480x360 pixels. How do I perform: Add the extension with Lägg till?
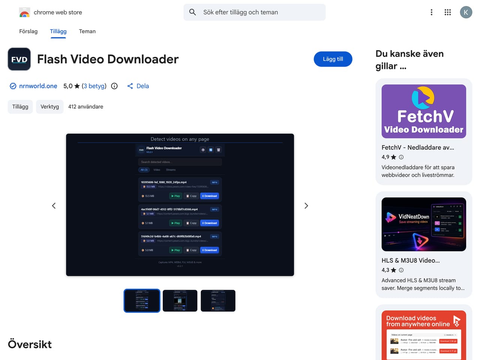(333, 59)
